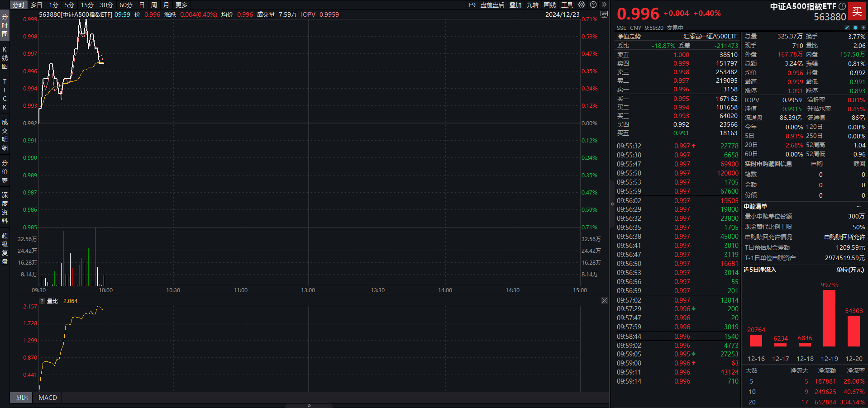Image resolution: width=868 pixels, height=408 pixels.
Task: Toggle 叠加 overlay comparison
Action: click(x=515, y=5)
